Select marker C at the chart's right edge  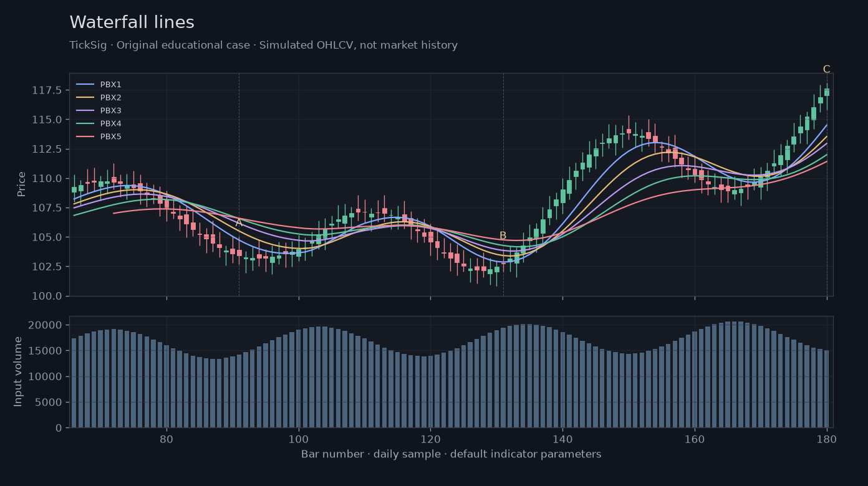(x=826, y=69)
